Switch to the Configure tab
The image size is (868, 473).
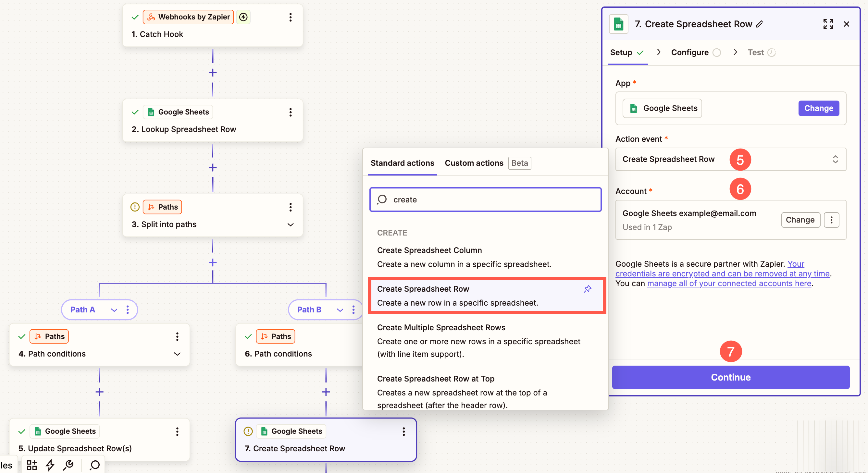tap(696, 53)
